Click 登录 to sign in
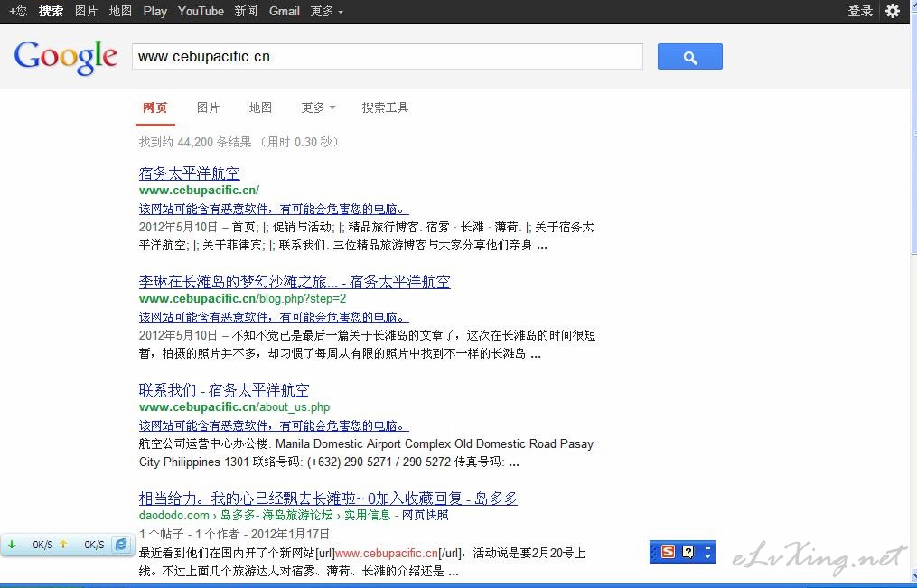The image size is (917, 588). coord(860,11)
